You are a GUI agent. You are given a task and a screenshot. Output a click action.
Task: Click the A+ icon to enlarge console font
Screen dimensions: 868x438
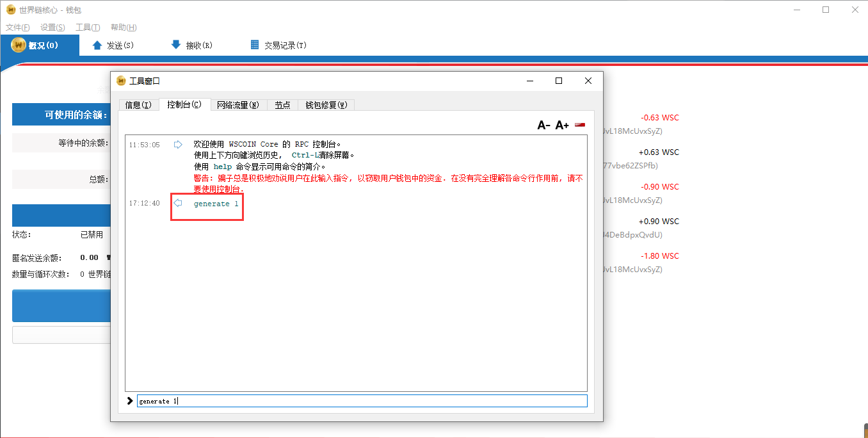click(561, 124)
